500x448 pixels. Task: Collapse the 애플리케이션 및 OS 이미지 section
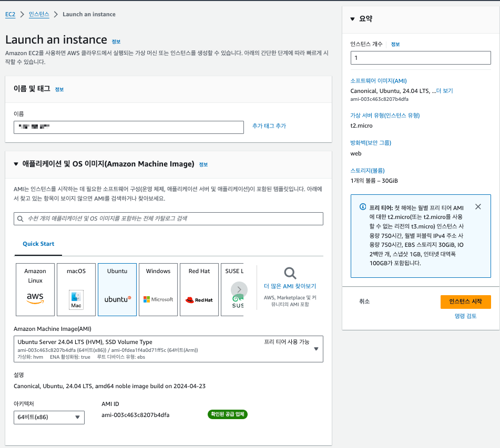16,164
